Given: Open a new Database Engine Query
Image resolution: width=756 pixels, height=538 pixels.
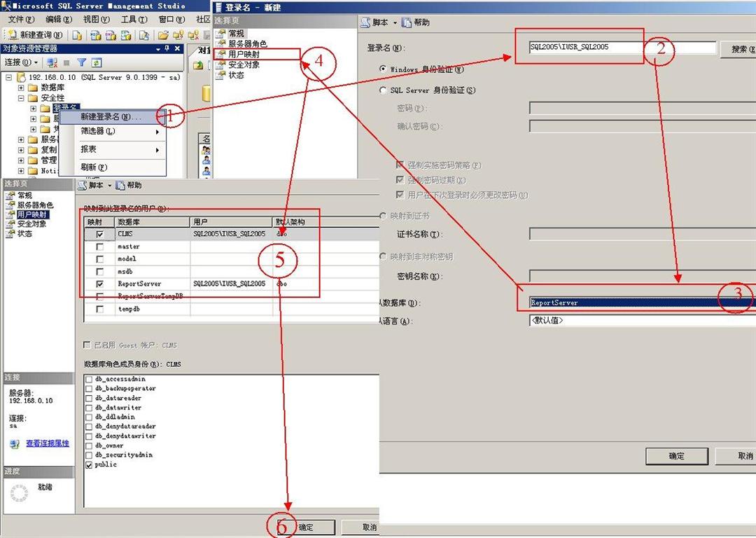Looking at the screenshot, I should point(77,35).
